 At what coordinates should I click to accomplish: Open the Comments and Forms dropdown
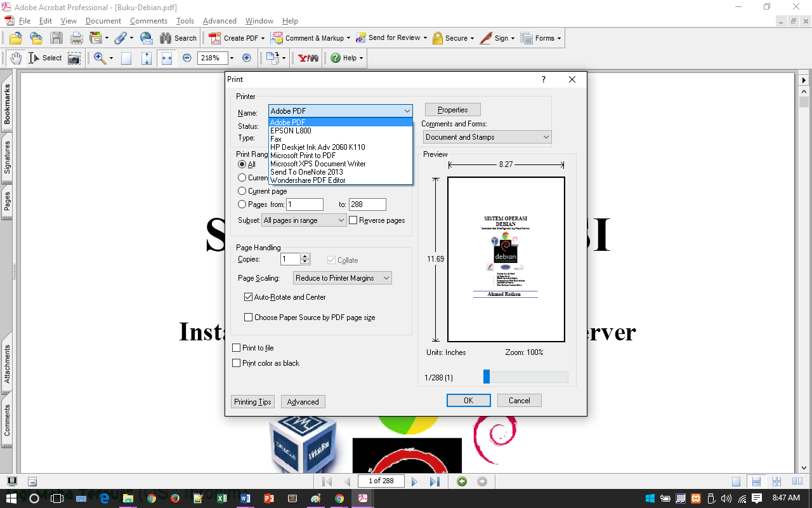487,137
